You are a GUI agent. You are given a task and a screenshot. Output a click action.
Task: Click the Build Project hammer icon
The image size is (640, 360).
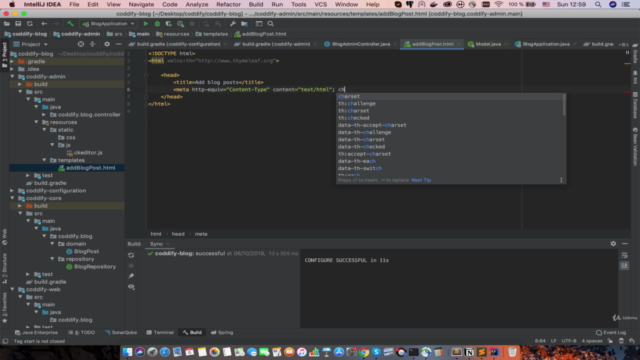(x=70, y=24)
